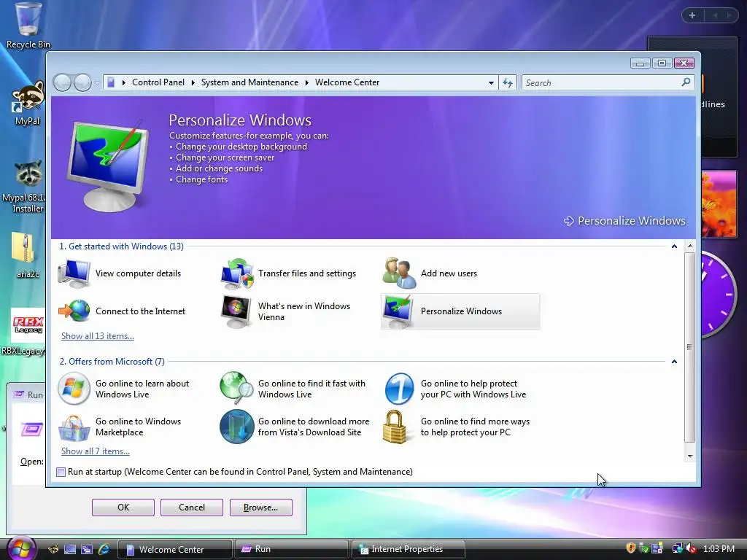Click the taskbar clock showing 1:03 PM
This screenshot has height=560, width=747.
(x=719, y=549)
